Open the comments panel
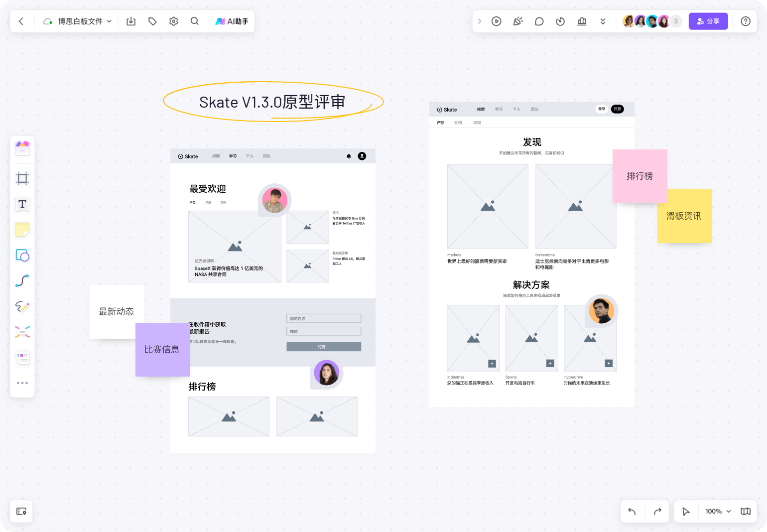The image size is (767, 532). [539, 21]
